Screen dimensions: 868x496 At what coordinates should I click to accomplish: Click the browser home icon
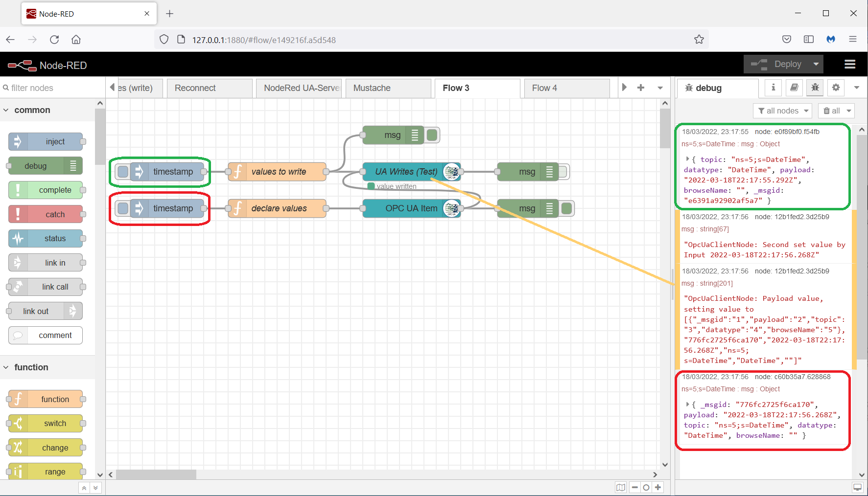(x=76, y=40)
